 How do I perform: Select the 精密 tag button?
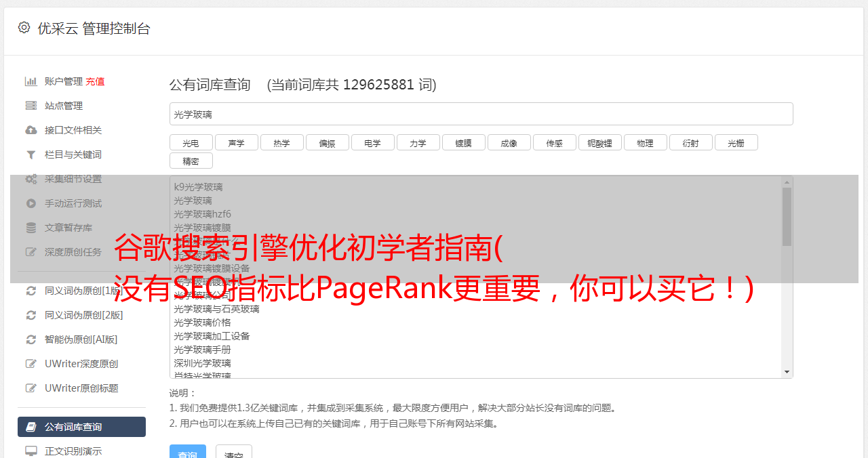coord(191,161)
